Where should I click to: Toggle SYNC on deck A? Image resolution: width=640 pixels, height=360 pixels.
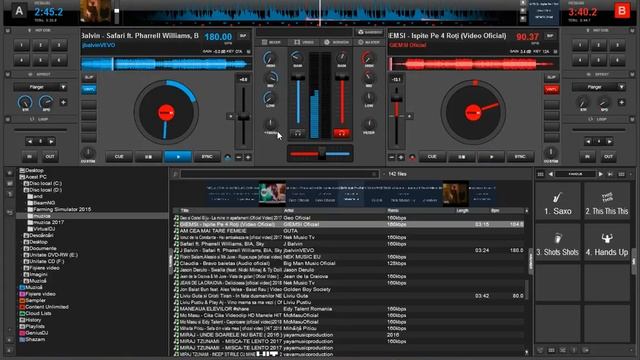(x=207, y=157)
